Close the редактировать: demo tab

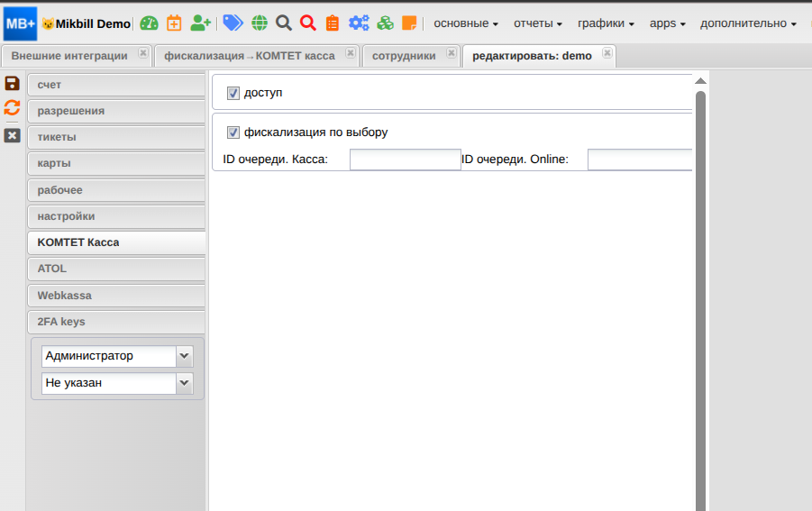coord(607,53)
